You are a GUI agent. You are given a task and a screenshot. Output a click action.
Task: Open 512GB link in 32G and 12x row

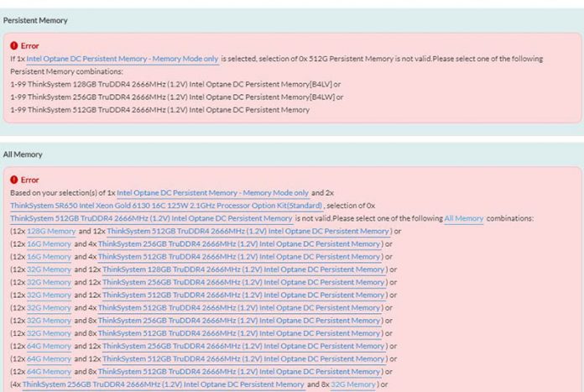coord(243,295)
